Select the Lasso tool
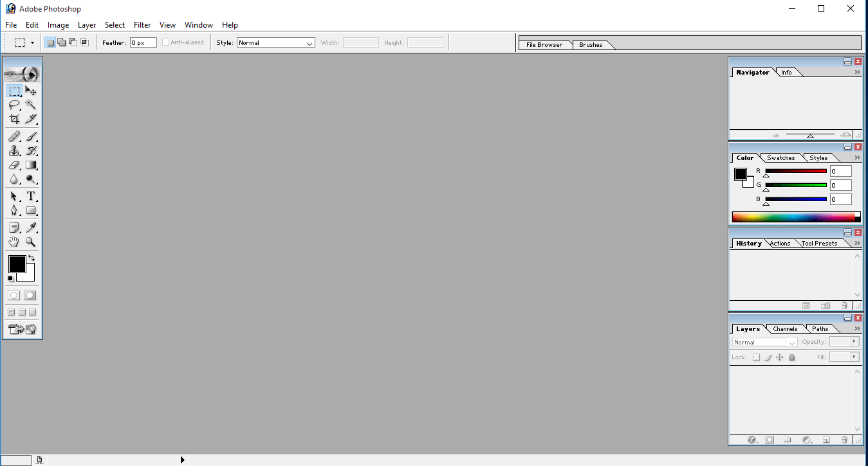Image resolution: width=868 pixels, height=466 pixels. tap(14, 105)
